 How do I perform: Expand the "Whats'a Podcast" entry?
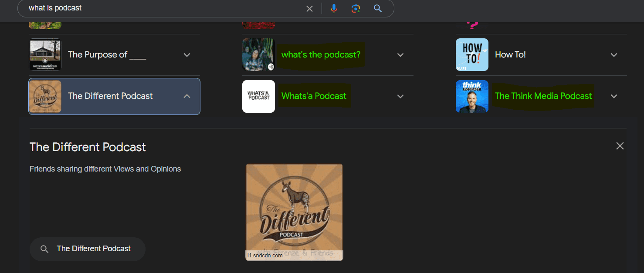400,96
